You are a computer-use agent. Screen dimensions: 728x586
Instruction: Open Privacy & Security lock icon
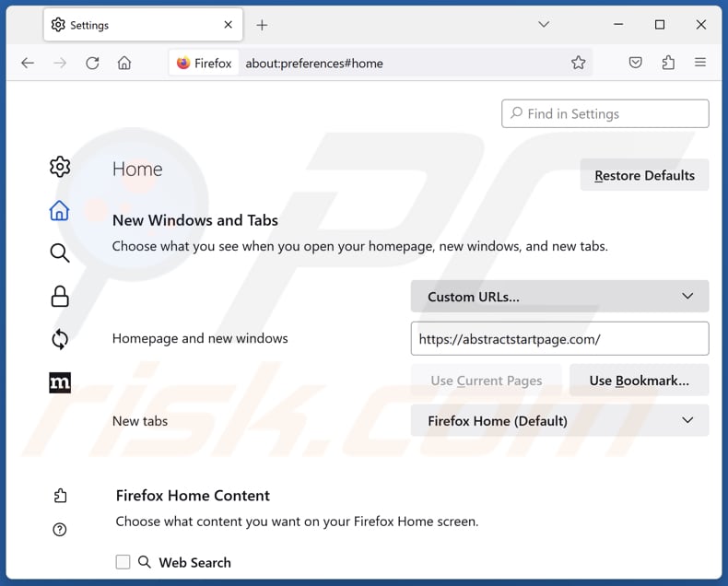[x=60, y=296]
